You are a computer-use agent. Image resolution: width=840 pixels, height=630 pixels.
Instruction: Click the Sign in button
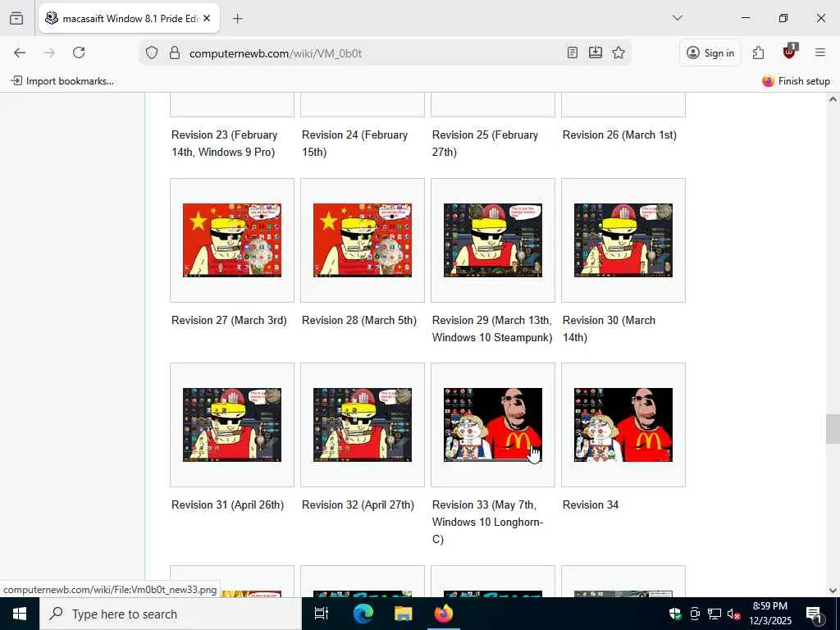click(x=710, y=52)
